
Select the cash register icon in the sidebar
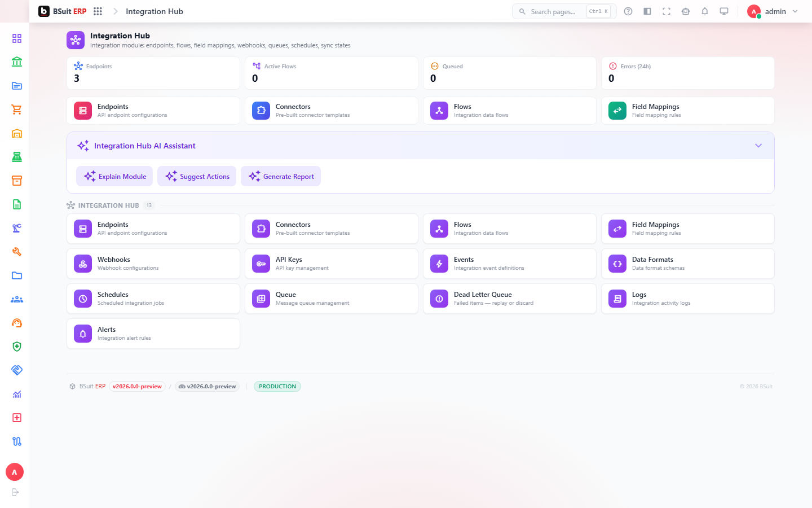click(x=17, y=157)
